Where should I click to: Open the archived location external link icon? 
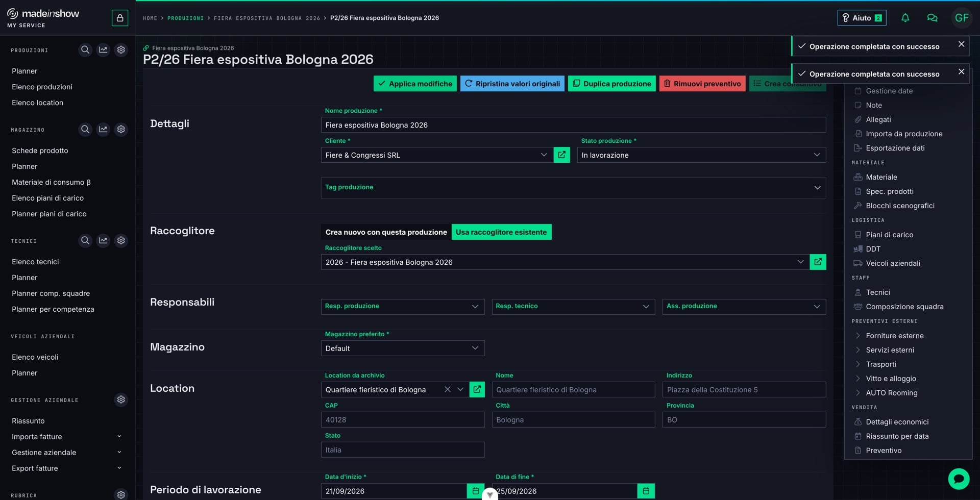coord(477,389)
